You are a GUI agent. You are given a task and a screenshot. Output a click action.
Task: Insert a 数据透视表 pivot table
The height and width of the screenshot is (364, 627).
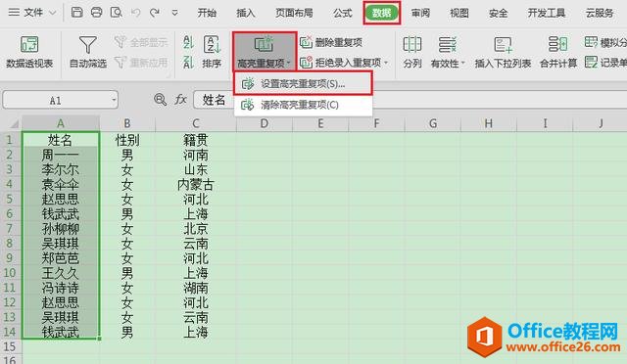(29, 52)
